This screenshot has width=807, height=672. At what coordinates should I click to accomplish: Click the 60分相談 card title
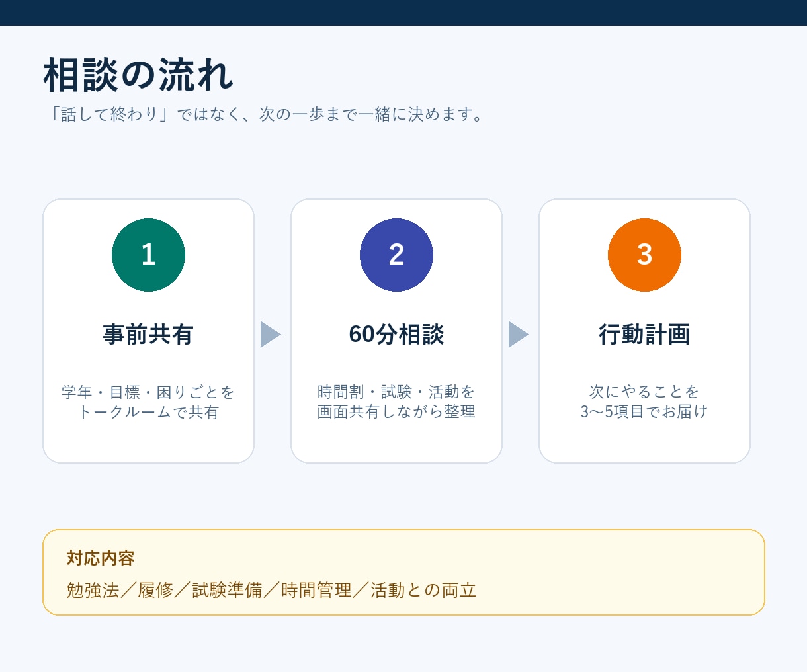pyautogui.click(x=396, y=334)
